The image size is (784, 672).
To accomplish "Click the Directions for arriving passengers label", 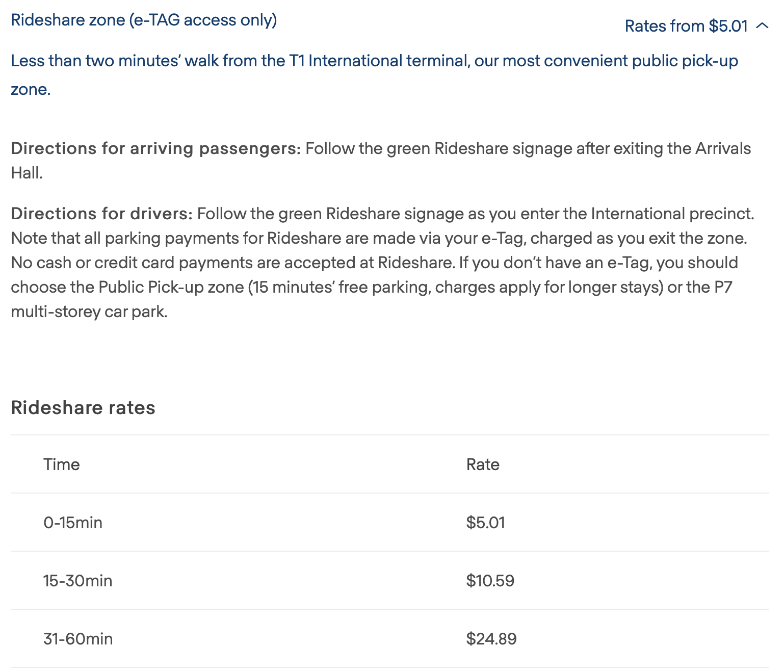I will click(x=156, y=149).
